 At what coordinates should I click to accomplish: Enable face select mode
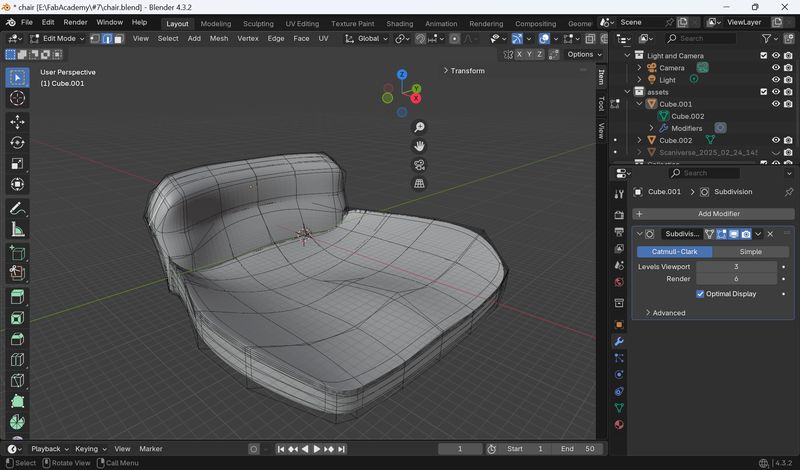coord(119,39)
